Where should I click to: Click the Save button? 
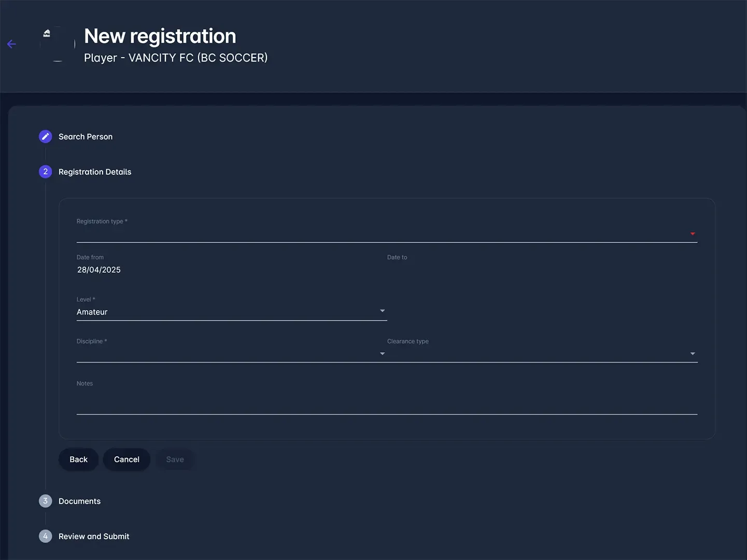pyautogui.click(x=175, y=459)
